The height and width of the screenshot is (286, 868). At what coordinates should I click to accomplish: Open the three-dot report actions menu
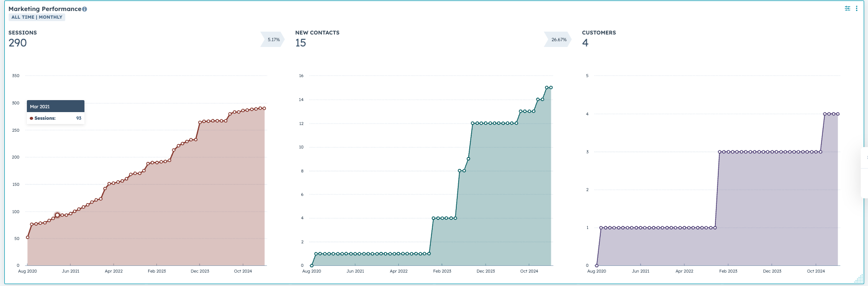pos(856,9)
